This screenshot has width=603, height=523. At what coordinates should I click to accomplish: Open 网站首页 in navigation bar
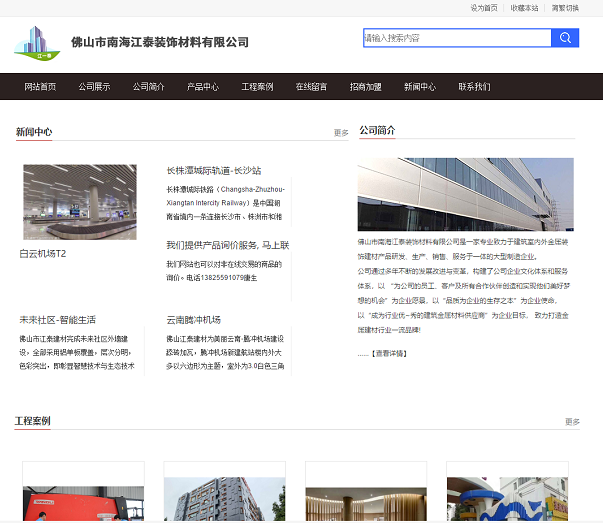[x=40, y=87]
